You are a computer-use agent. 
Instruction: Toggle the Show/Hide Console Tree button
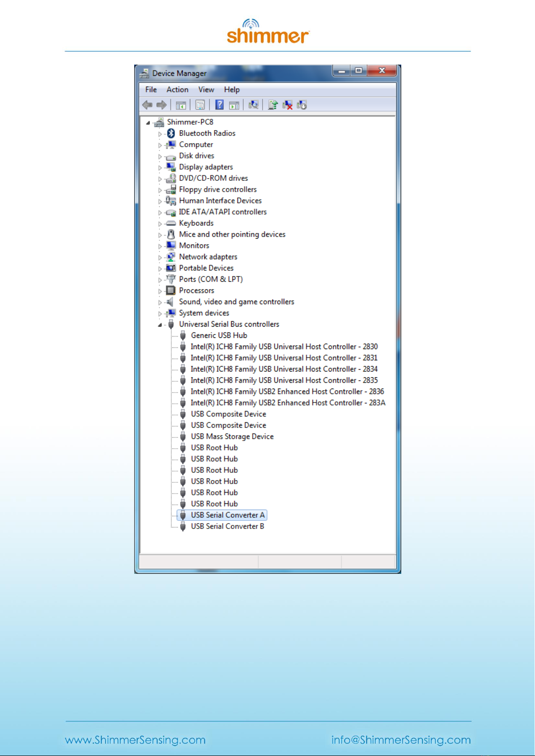point(181,105)
